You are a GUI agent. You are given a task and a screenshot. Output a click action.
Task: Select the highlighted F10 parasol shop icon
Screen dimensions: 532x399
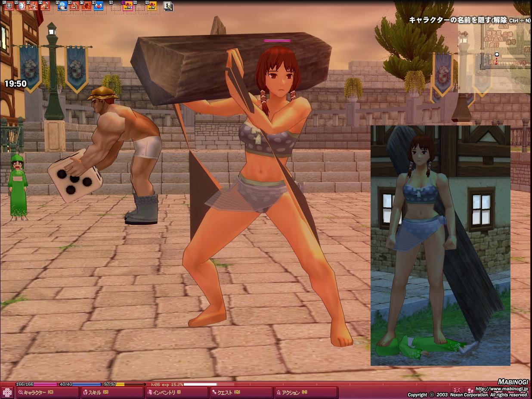click(x=128, y=6)
